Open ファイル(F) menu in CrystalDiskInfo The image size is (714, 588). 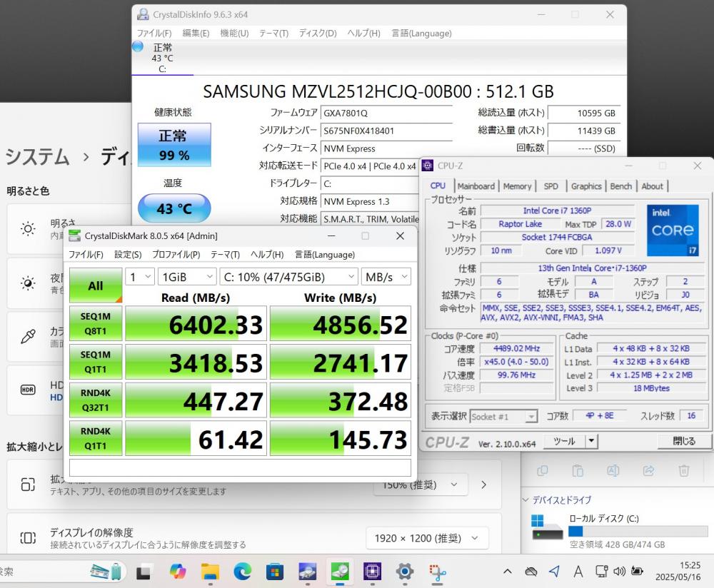pos(154,34)
